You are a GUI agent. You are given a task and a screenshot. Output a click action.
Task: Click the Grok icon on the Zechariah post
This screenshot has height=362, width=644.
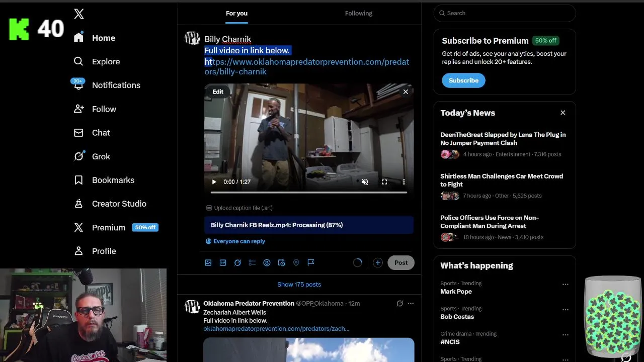pos(399,303)
